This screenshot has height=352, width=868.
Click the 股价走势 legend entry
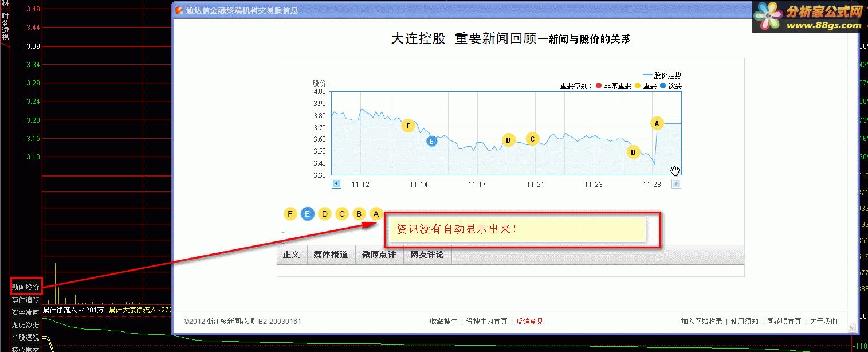tap(662, 75)
